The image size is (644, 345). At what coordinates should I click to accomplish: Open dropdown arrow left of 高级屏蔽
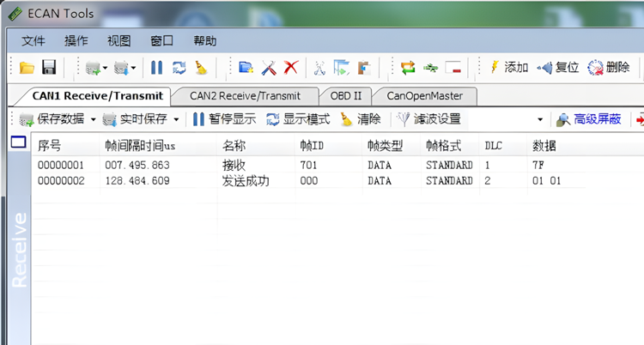(x=540, y=119)
